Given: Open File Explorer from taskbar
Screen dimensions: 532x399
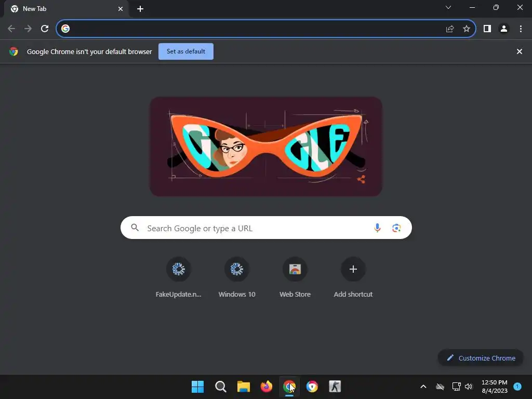Looking at the screenshot, I should click(x=243, y=387).
